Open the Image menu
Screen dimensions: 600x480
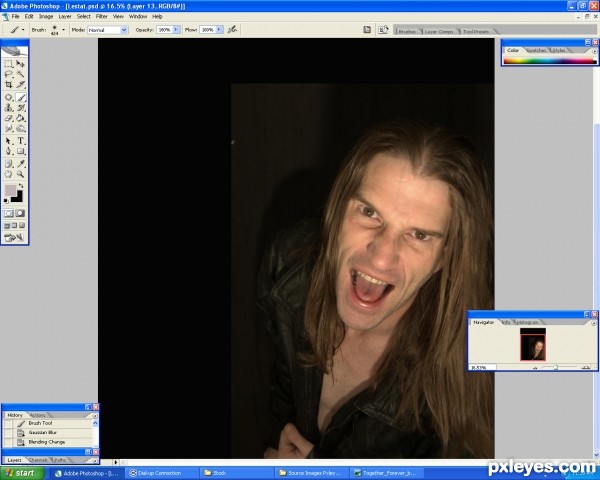tap(46, 16)
